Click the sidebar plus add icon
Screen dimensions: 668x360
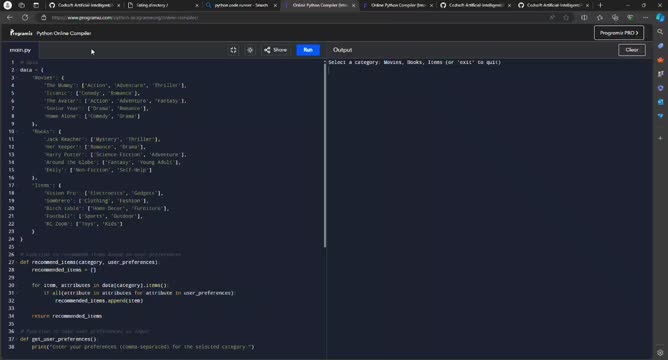pyautogui.click(x=660, y=138)
